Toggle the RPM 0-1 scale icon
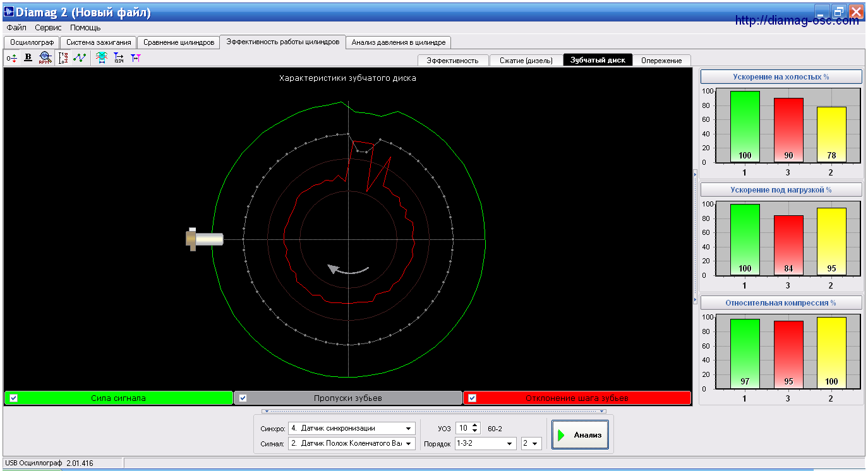 click(x=63, y=57)
